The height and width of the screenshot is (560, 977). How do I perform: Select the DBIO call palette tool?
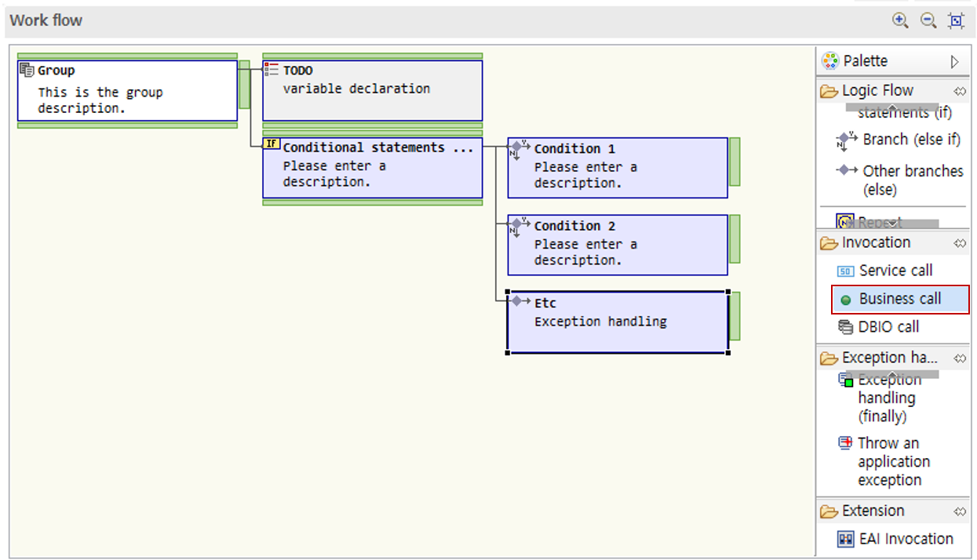(x=888, y=327)
